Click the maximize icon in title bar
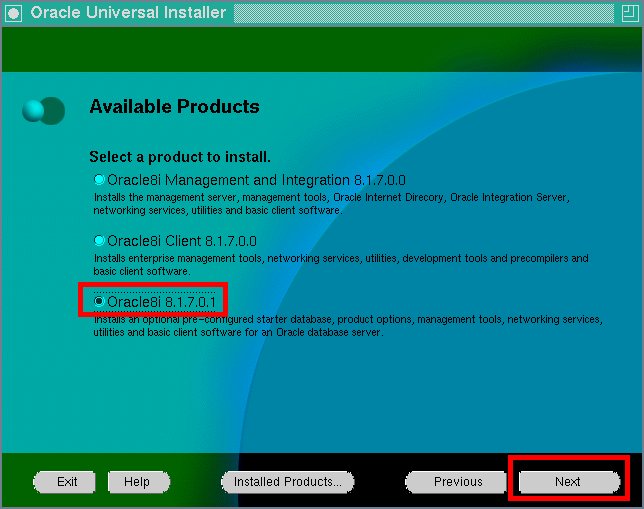 click(630, 13)
